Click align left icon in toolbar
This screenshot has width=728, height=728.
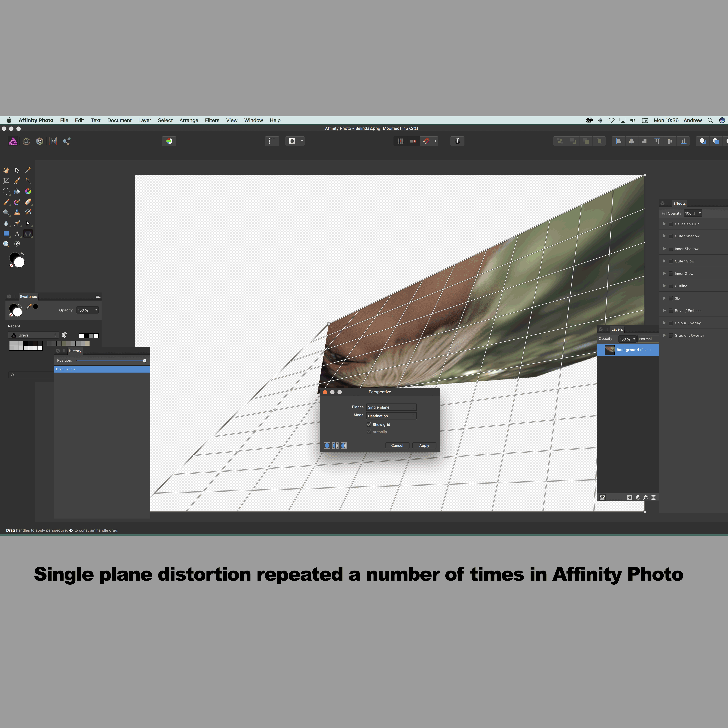point(619,141)
